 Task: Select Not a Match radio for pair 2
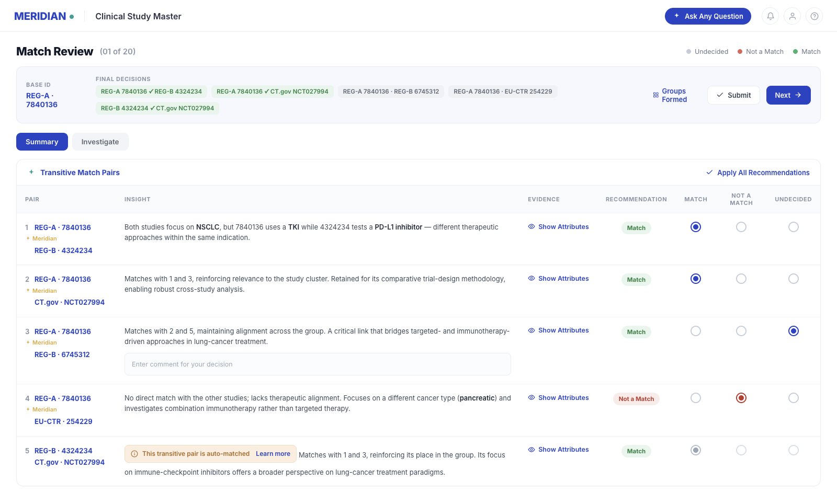click(x=741, y=279)
